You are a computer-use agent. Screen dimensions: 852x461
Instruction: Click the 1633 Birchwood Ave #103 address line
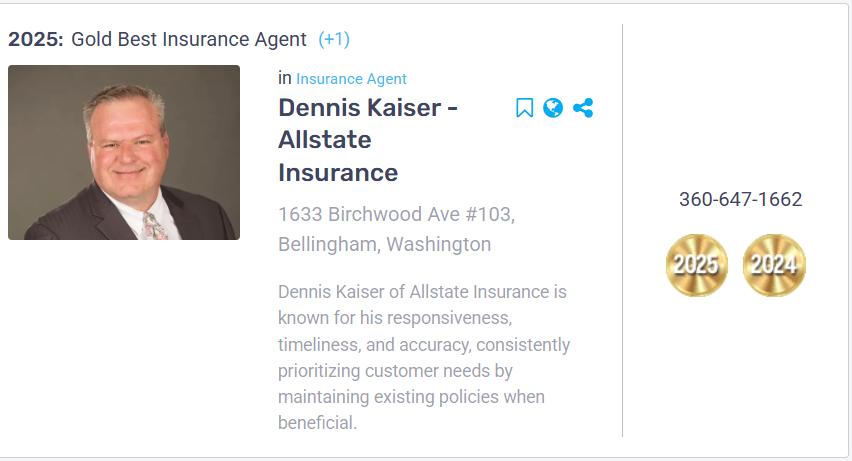point(396,214)
